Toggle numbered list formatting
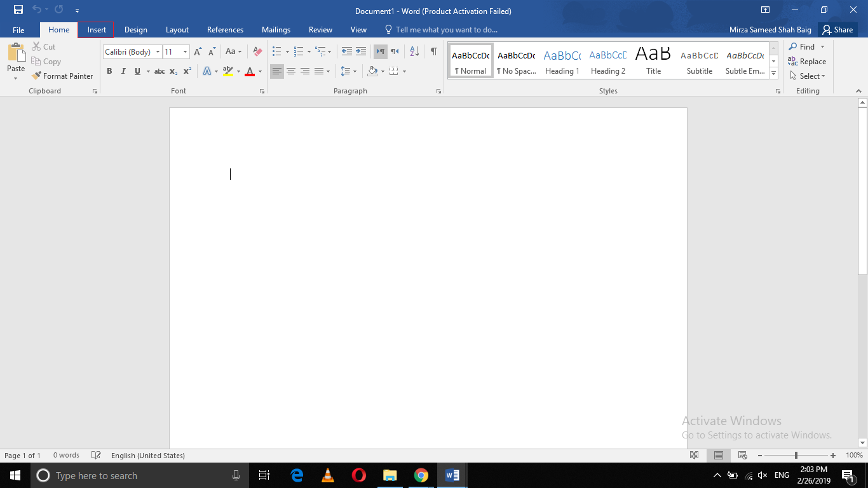The height and width of the screenshot is (488, 868). pyautogui.click(x=299, y=51)
